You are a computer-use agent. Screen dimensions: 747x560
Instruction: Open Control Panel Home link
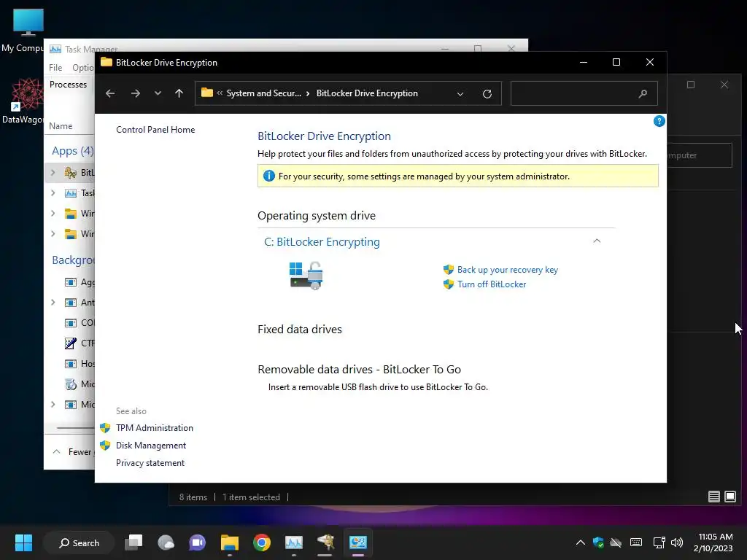point(155,130)
